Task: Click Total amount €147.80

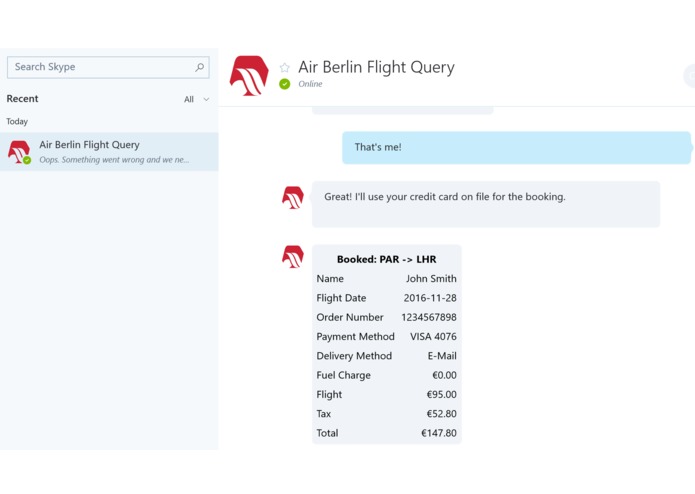Action: tap(439, 433)
